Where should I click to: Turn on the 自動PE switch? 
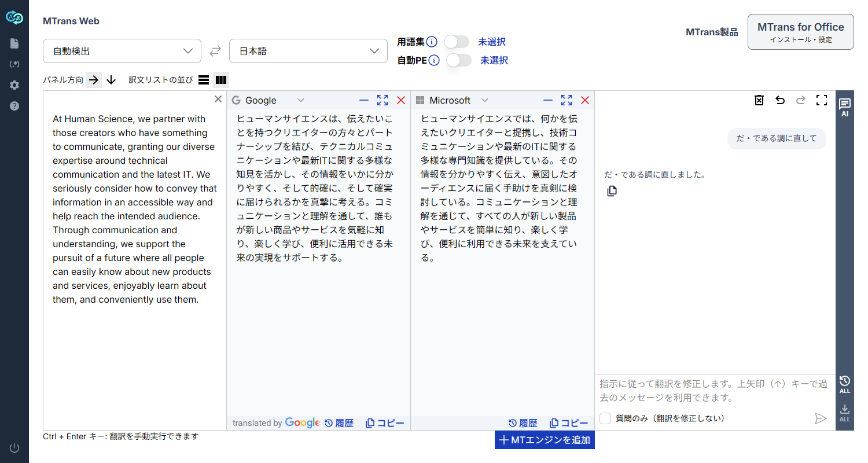(x=459, y=60)
